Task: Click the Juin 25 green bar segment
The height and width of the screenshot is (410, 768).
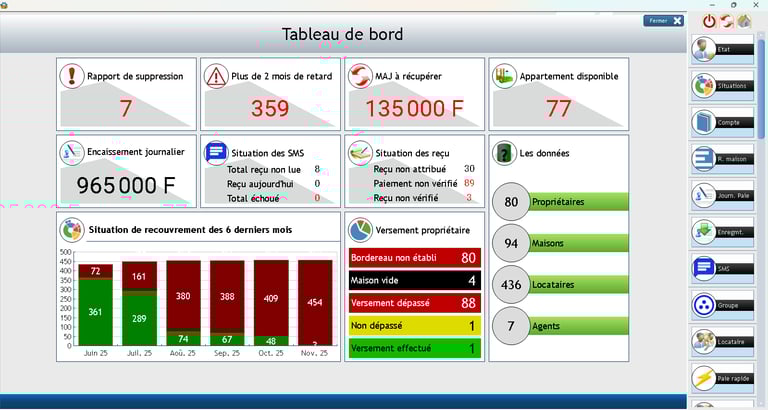Action: point(96,313)
